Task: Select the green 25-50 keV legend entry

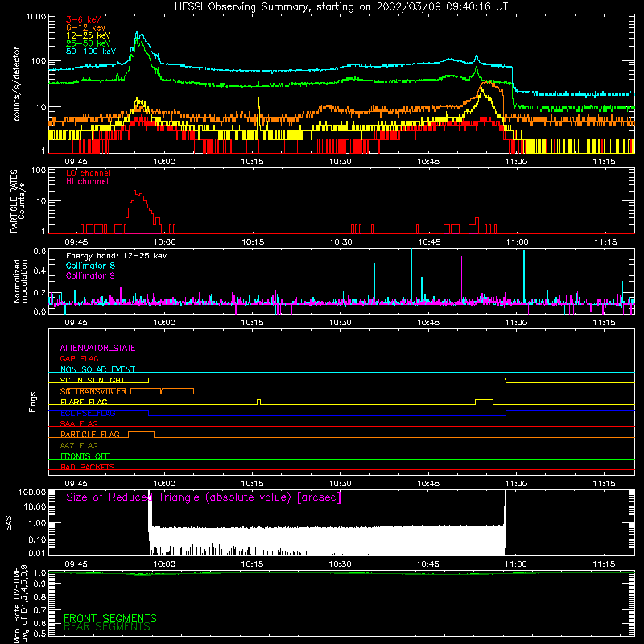Action: [x=89, y=43]
